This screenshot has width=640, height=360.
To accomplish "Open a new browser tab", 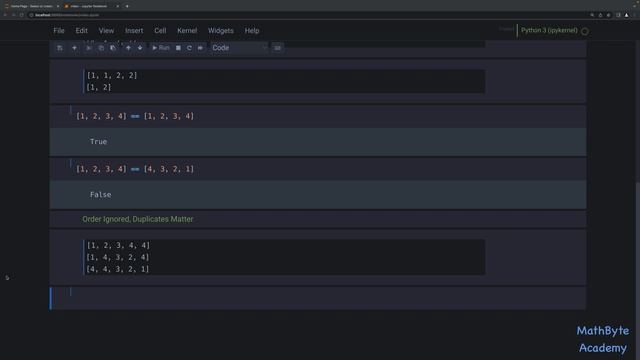I will [127, 6].
